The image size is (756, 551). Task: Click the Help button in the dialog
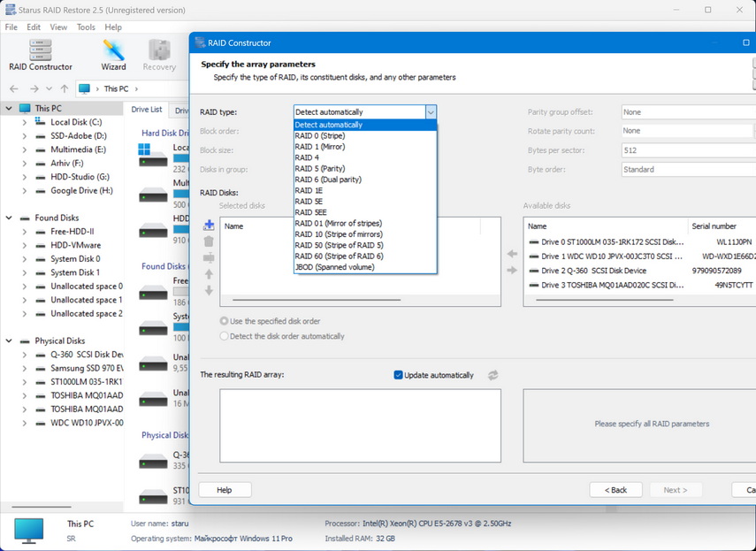coord(225,490)
